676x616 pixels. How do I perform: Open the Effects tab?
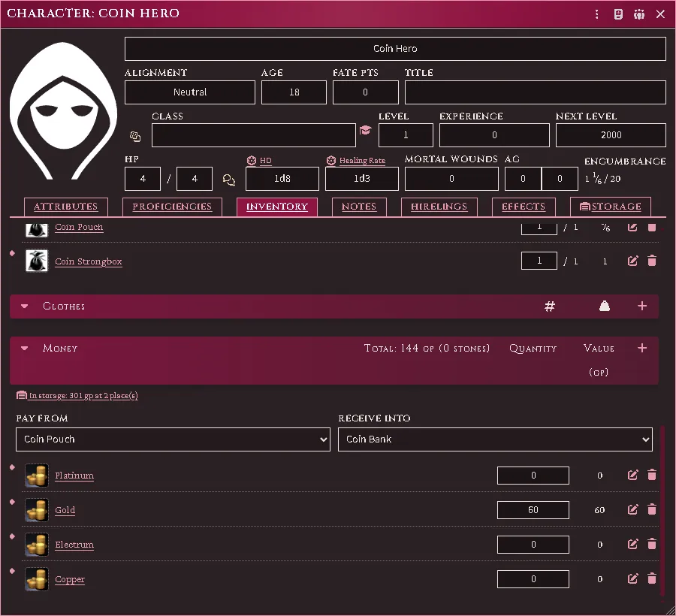(524, 207)
